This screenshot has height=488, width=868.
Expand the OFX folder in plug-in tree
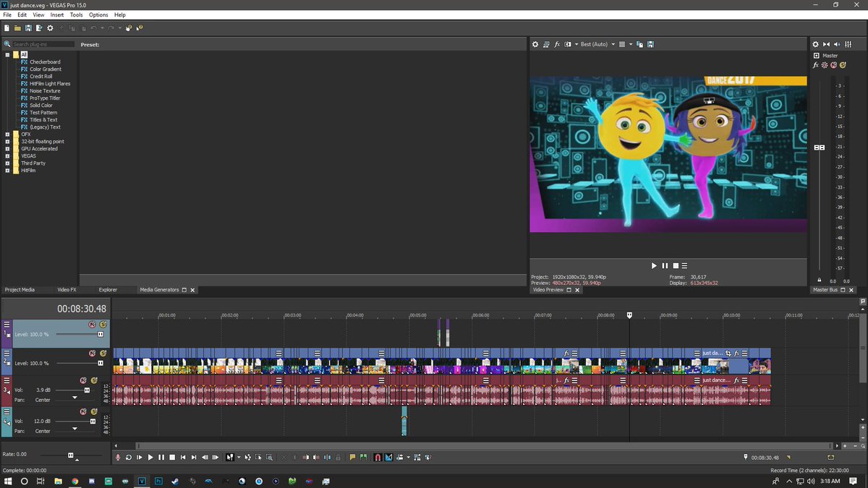(7, 134)
